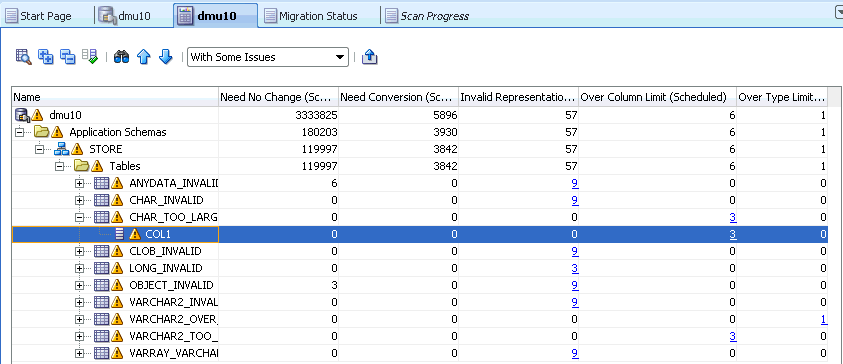
Task: Click the Need Conversion column header
Action: (398, 97)
